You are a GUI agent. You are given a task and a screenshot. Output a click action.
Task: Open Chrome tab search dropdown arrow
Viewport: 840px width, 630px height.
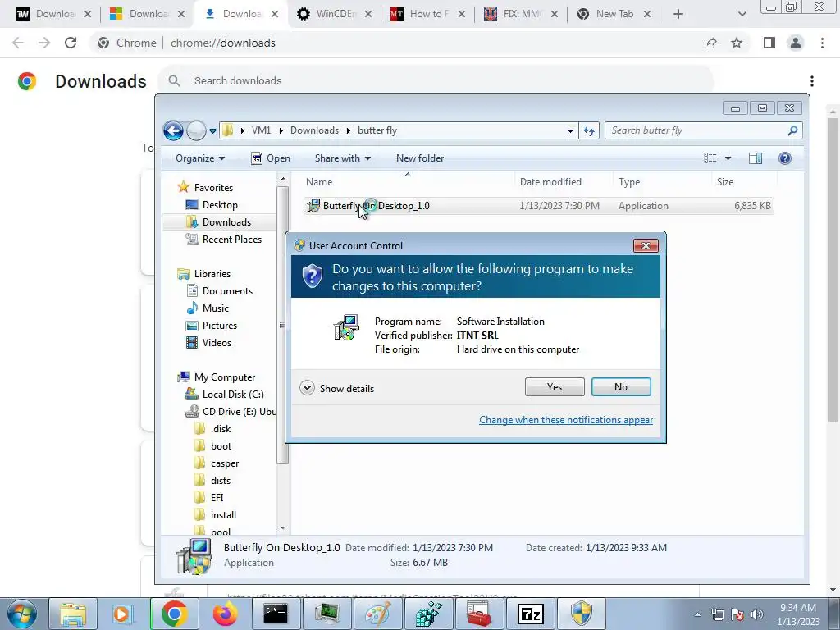[742, 14]
